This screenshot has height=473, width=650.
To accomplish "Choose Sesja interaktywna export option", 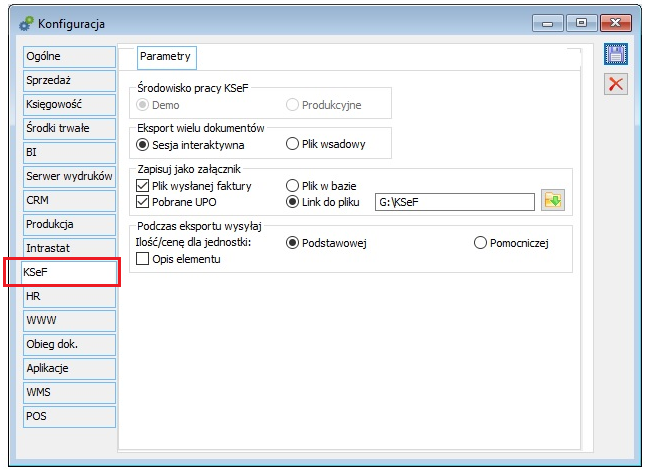I will pos(142,145).
